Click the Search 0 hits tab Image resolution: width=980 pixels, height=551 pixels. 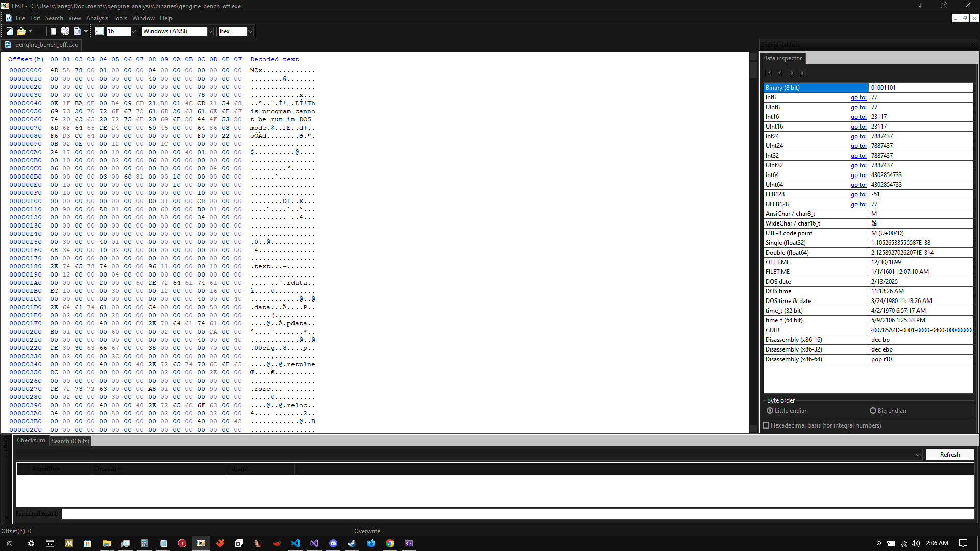(x=70, y=441)
